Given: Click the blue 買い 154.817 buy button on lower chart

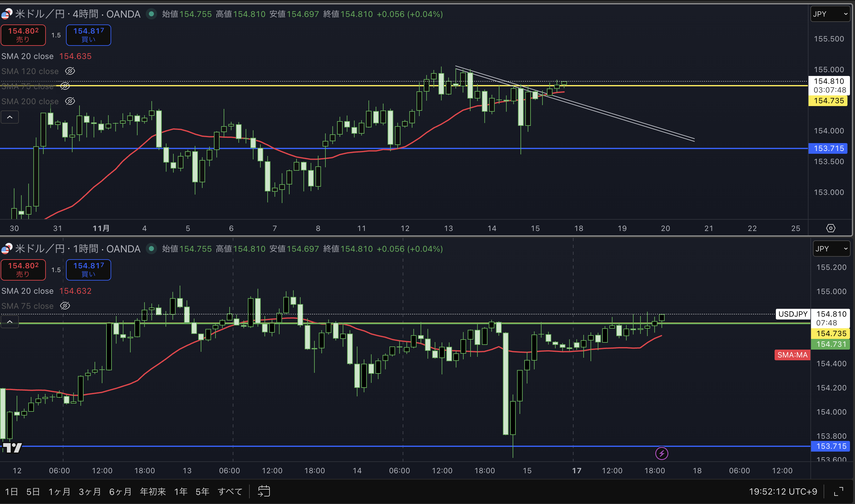Looking at the screenshot, I should pyautogui.click(x=88, y=270).
